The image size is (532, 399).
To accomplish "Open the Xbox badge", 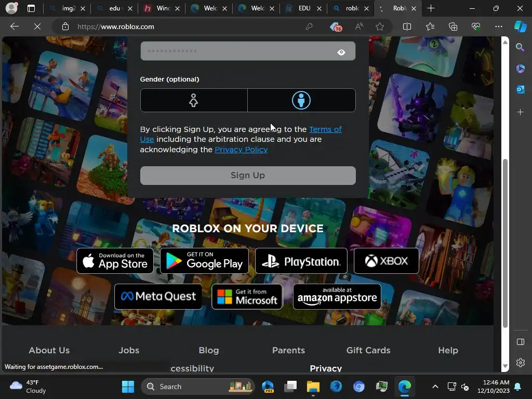I will point(386,261).
